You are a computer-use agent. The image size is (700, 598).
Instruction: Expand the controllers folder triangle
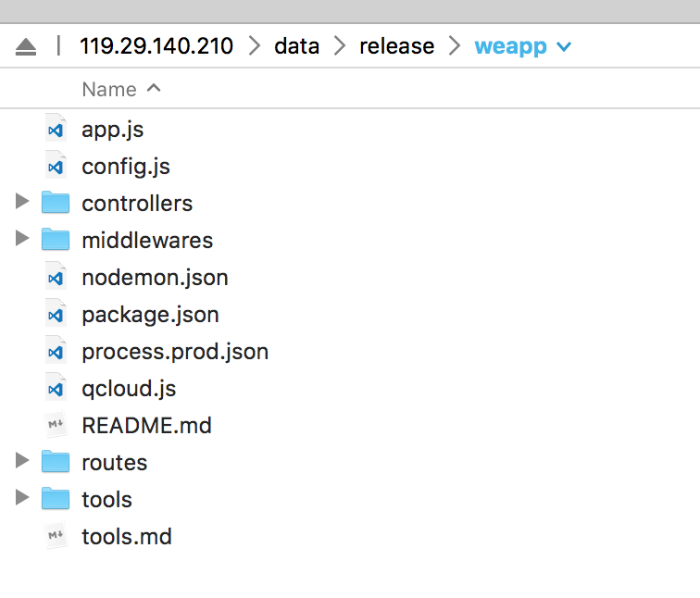pos(22,201)
